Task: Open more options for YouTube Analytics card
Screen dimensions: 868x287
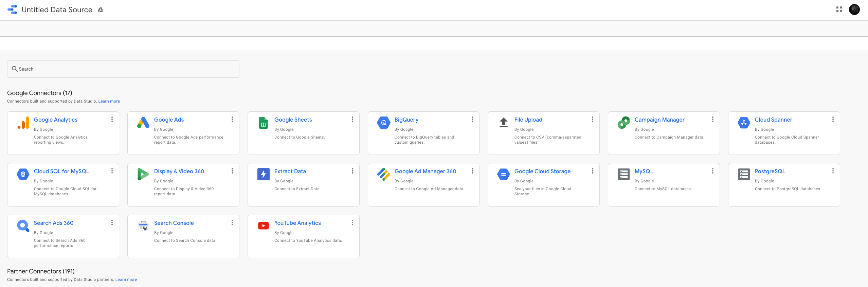Action: pos(352,223)
